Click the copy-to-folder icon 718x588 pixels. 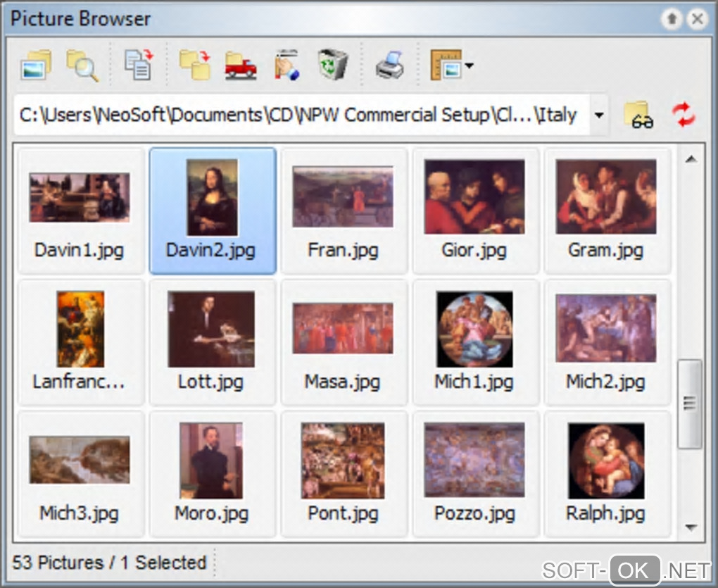click(x=195, y=65)
